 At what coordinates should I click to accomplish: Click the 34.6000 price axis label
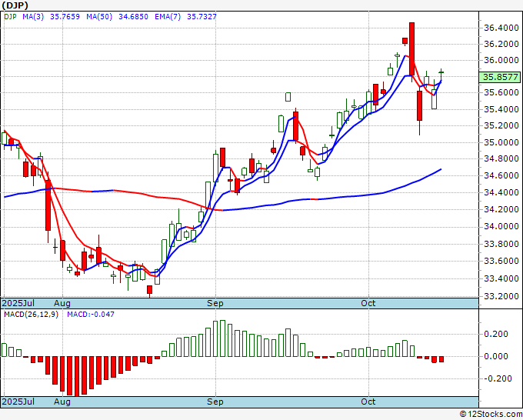(501, 175)
